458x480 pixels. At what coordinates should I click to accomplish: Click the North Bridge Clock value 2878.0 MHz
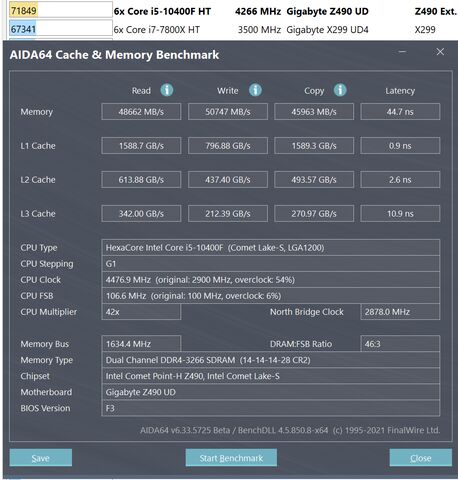point(400,312)
